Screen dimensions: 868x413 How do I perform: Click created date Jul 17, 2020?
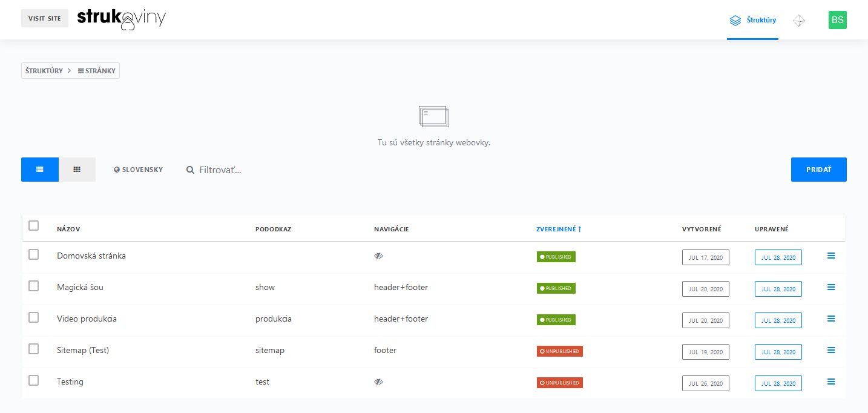(x=706, y=257)
